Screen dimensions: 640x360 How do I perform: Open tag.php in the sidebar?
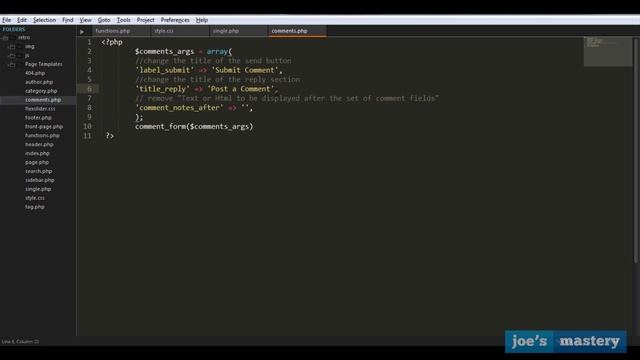[35, 207]
